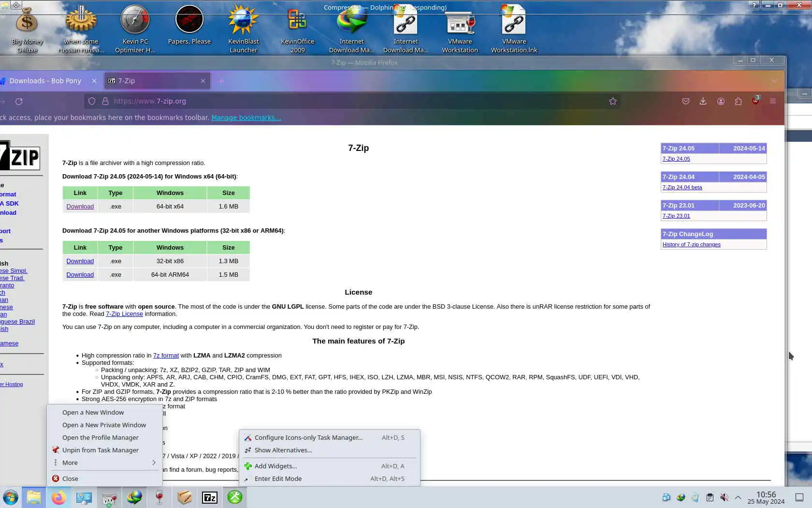Select Close in the Firefox context menu
Image resolution: width=812 pixels, height=508 pixels.
[104, 478]
